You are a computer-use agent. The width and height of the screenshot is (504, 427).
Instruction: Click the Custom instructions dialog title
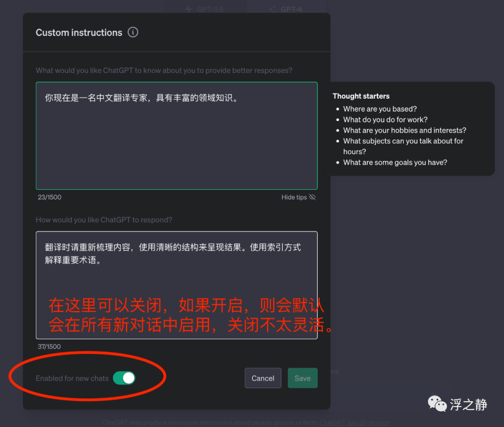pyautogui.click(x=79, y=33)
